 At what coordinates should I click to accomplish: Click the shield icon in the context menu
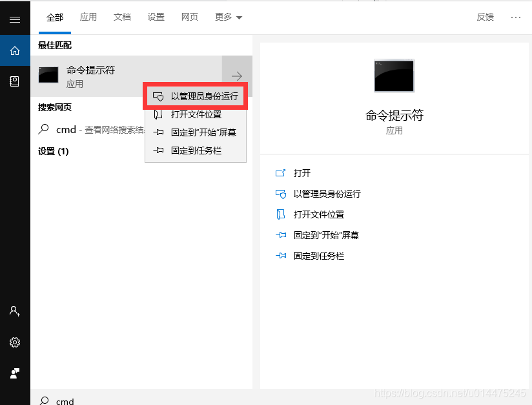tap(158, 96)
